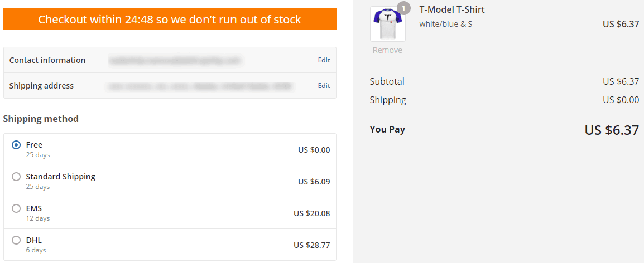The width and height of the screenshot is (644, 263).
Task: Edit the contact information
Action: 324,60
